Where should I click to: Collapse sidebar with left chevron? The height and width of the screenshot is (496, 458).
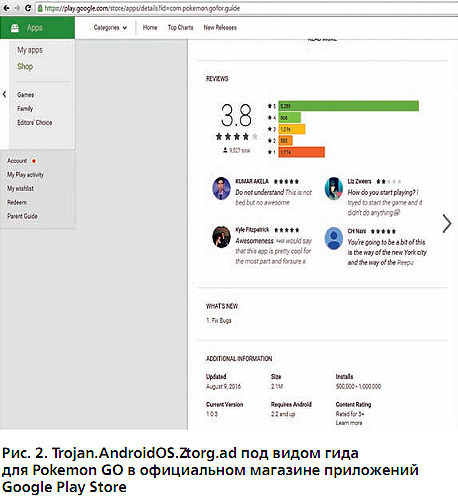pyautogui.click(x=4, y=94)
